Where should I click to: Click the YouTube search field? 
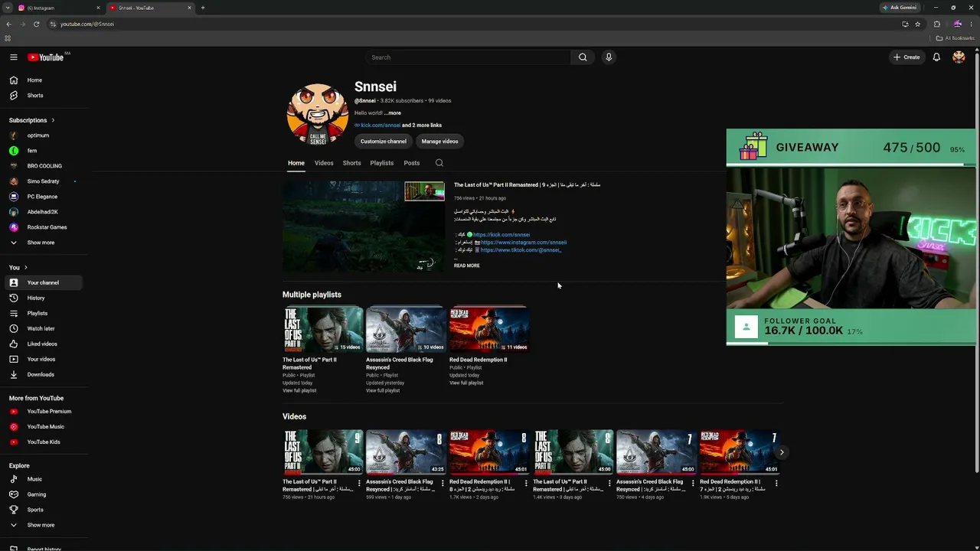(468, 57)
